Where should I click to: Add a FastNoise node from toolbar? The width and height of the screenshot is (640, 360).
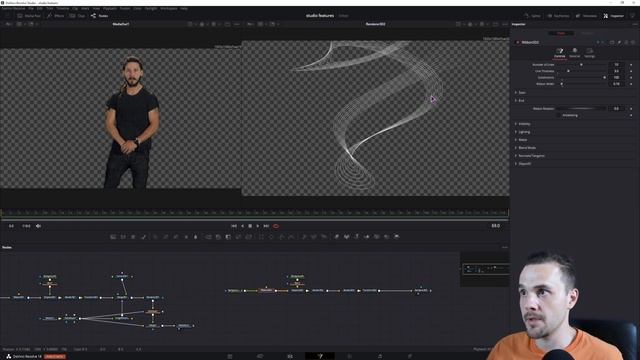click(x=123, y=237)
